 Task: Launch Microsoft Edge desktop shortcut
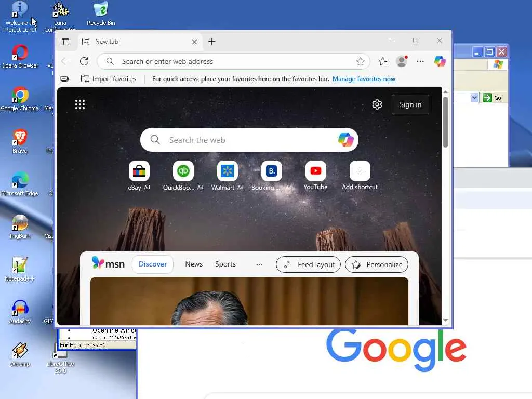point(20,184)
